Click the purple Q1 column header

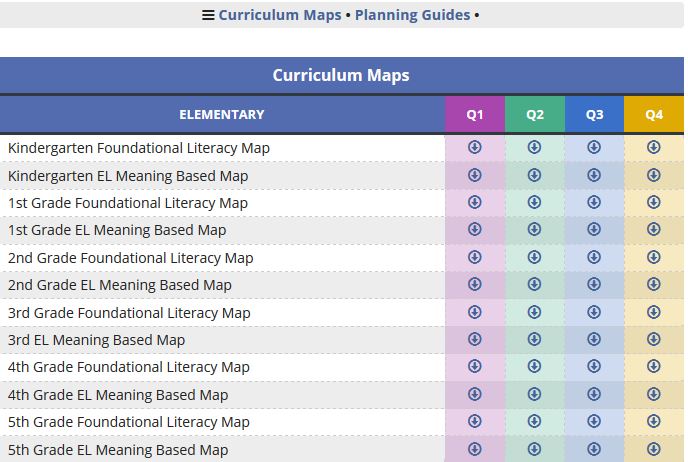[x=475, y=115]
